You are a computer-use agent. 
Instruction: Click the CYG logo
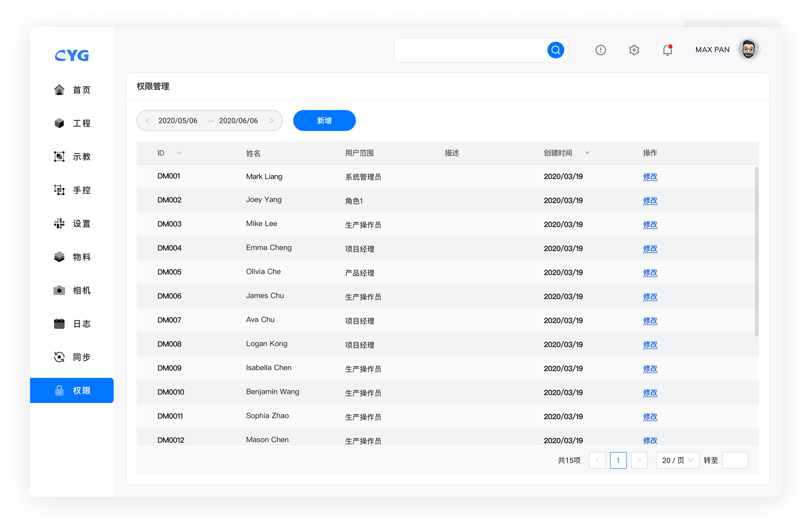coord(72,56)
